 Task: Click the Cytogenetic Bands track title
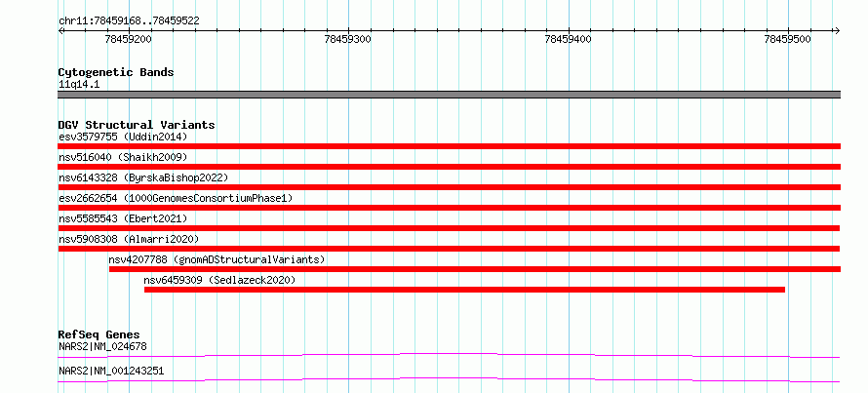(x=116, y=72)
